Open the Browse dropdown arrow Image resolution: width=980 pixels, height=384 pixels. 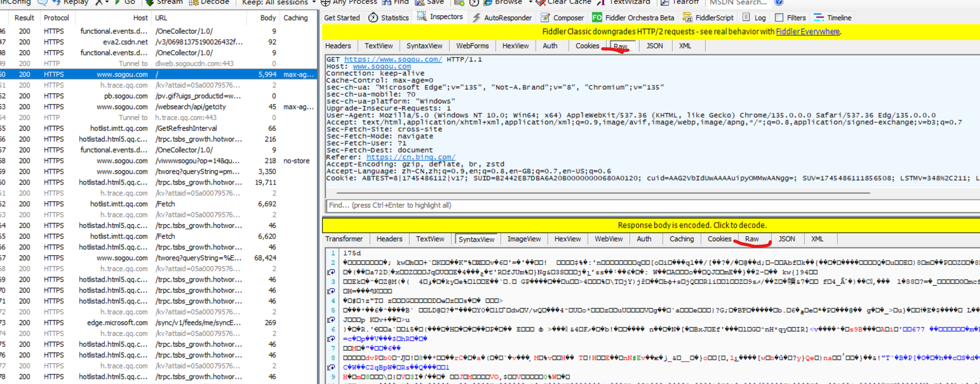pyautogui.click(x=530, y=3)
